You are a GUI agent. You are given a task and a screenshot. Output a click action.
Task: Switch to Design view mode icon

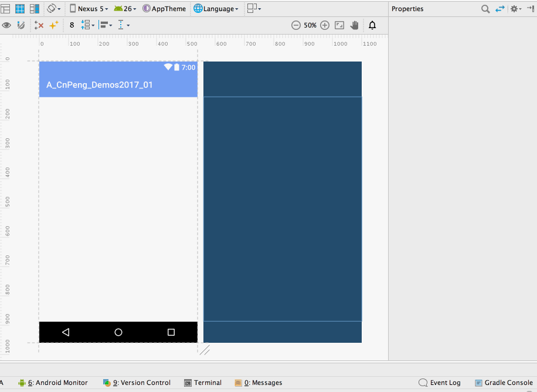click(x=5, y=9)
